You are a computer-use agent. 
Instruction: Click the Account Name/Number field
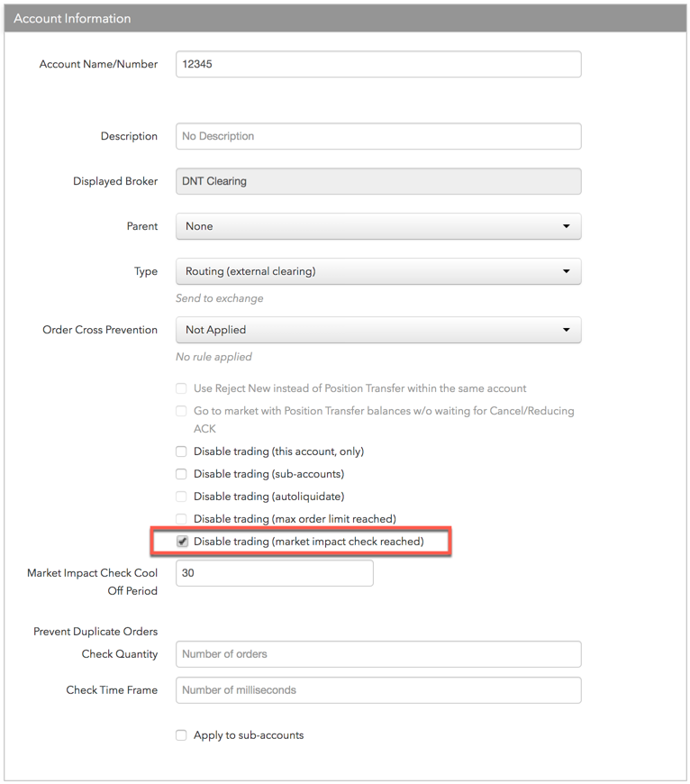378,64
